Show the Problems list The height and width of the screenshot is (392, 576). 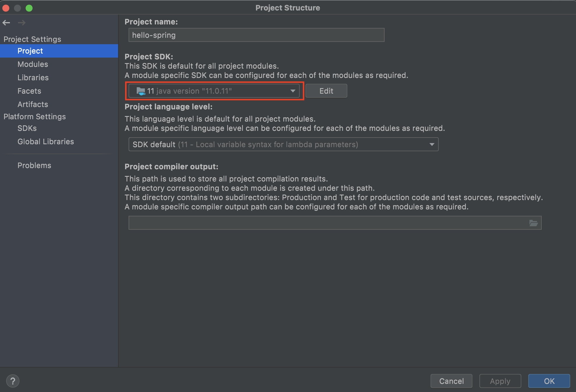click(34, 165)
